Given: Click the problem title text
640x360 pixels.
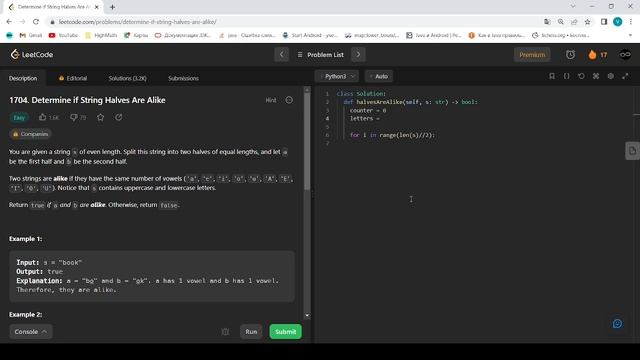Looking at the screenshot, I should click(87, 100).
